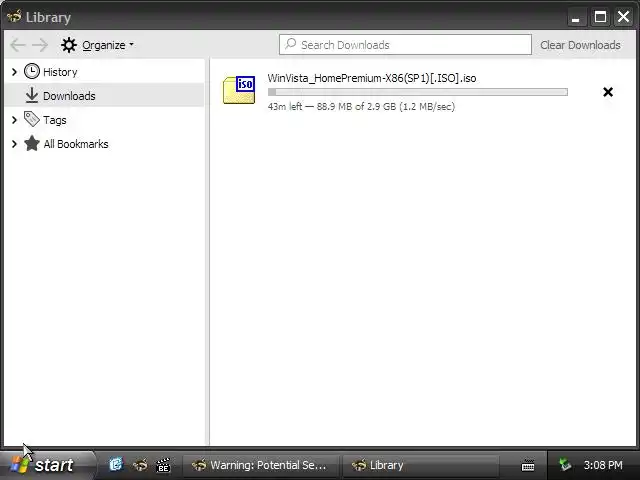Click the 3:08 PM clock
The height and width of the screenshot is (480, 640).
(603, 465)
